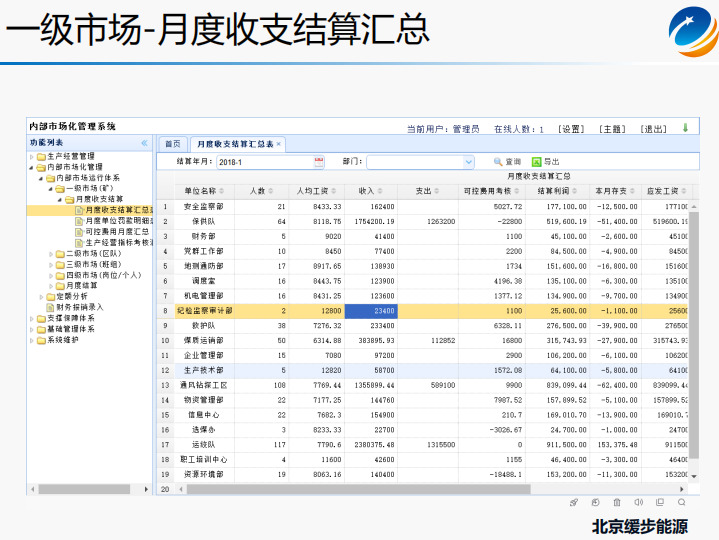The height and width of the screenshot is (540, 719).
Task: Expand the 三级市场(班组) tree node
Action: click(x=50, y=264)
